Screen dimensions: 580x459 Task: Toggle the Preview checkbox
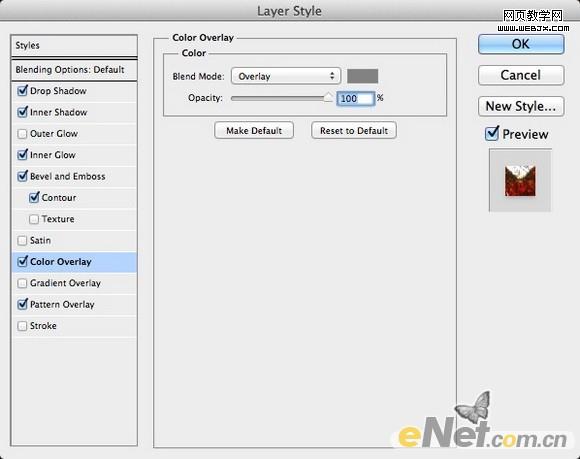[492, 134]
